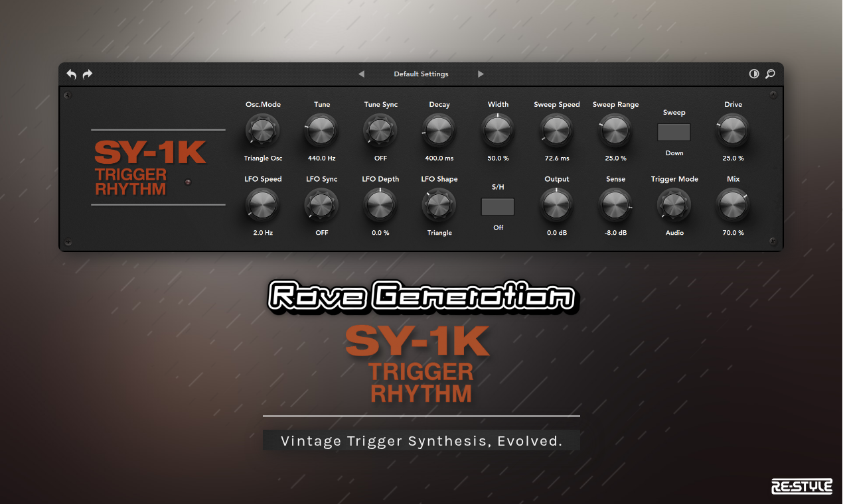Click the Re:Style logo bottom right
The image size is (843, 504).
click(802, 486)
